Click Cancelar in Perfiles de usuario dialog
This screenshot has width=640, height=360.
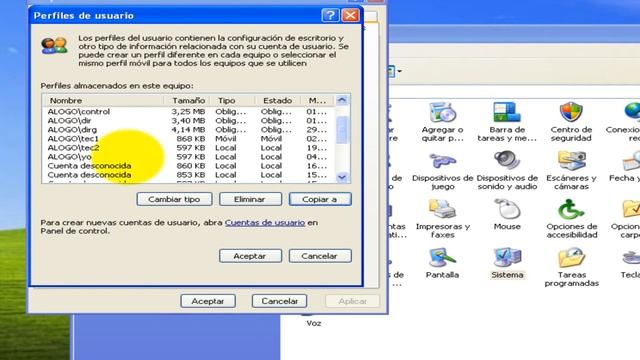320,256
